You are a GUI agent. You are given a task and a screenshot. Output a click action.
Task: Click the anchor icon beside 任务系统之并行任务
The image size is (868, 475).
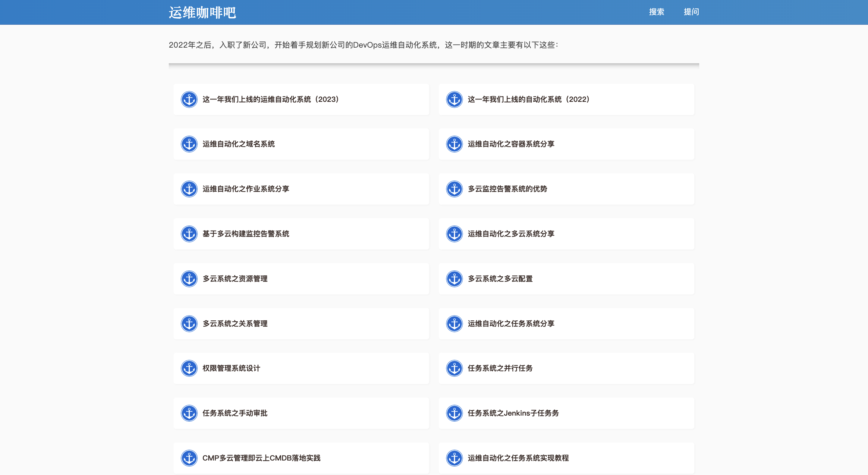[x=454, y=368]
